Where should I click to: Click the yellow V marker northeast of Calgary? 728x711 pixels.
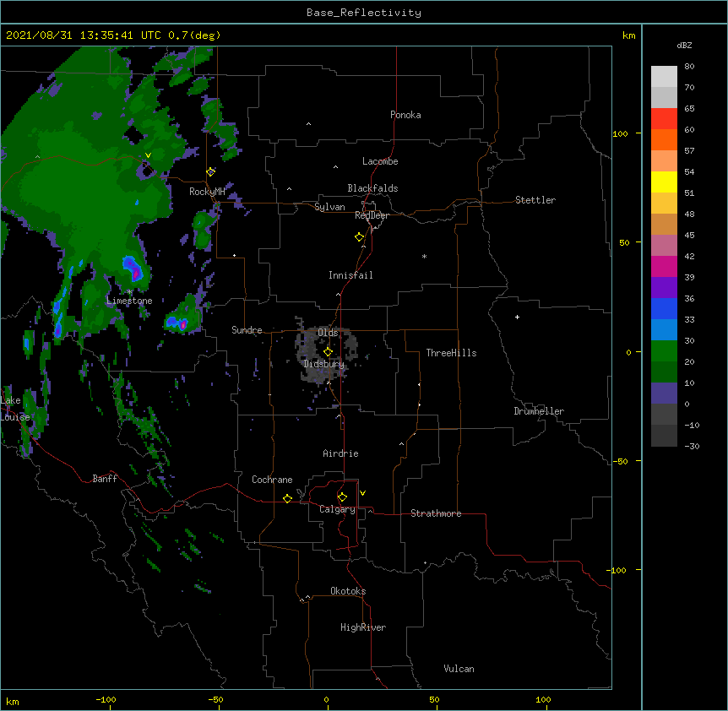362,493
